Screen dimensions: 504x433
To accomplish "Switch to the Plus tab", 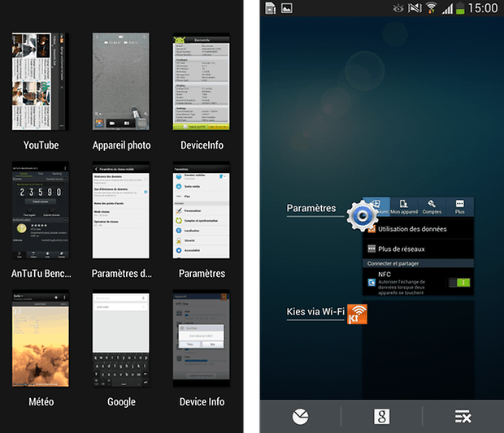I will click(459, 206).
